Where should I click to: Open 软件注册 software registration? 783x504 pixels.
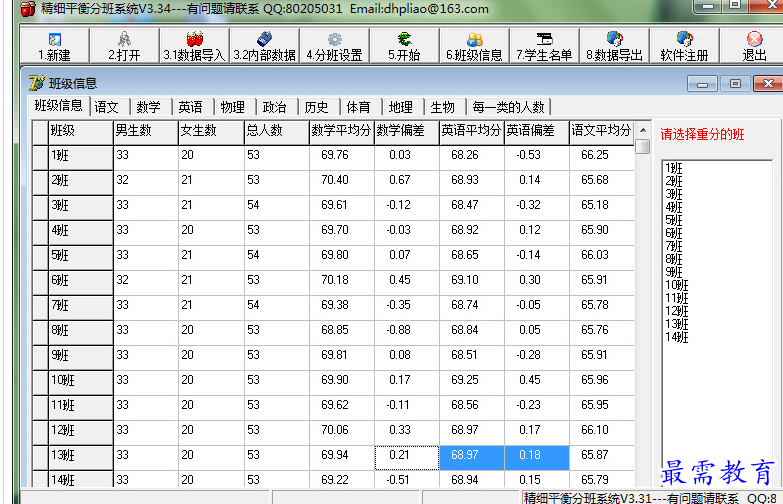pos(684,45)
